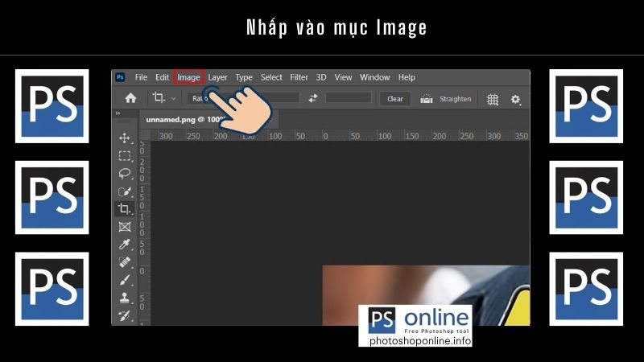Click the Straighten label
This screenshot has width=644, height=362.
[x=456, y=99]
